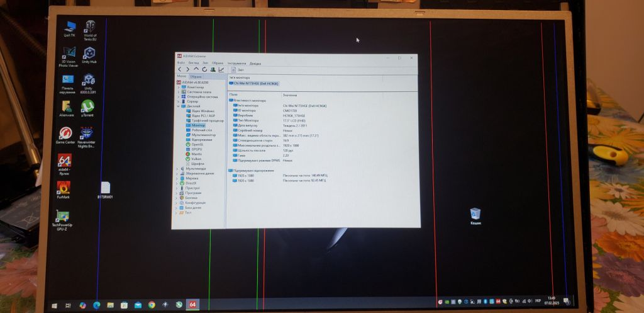644x313 pixels.
Task: Open 3D Vision Photo Viewer desktop icon
Action: [x=69, y=57]
